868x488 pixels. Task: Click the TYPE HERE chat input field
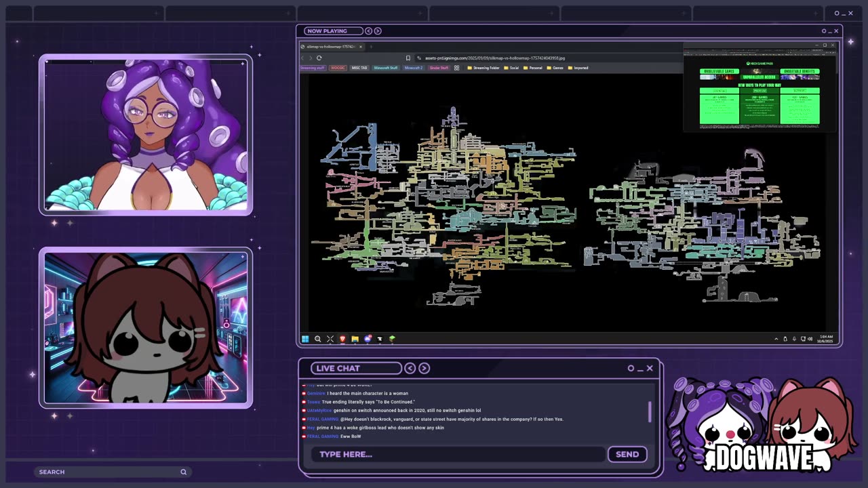pos(458,454)
